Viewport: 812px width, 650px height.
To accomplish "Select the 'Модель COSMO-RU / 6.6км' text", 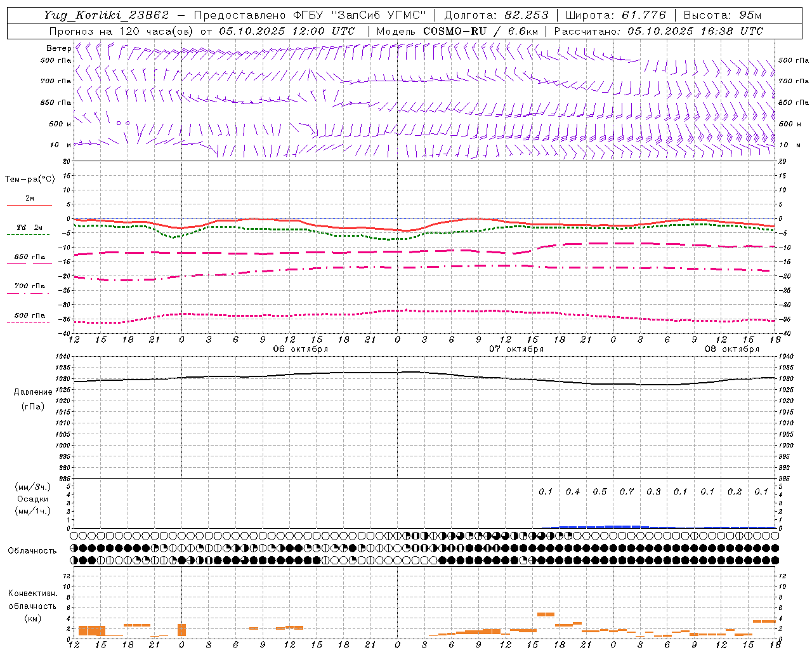I will coord(457,31).
